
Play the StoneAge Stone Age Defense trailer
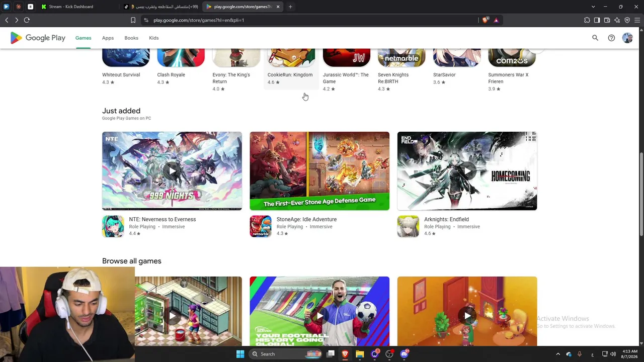point(319,171)
